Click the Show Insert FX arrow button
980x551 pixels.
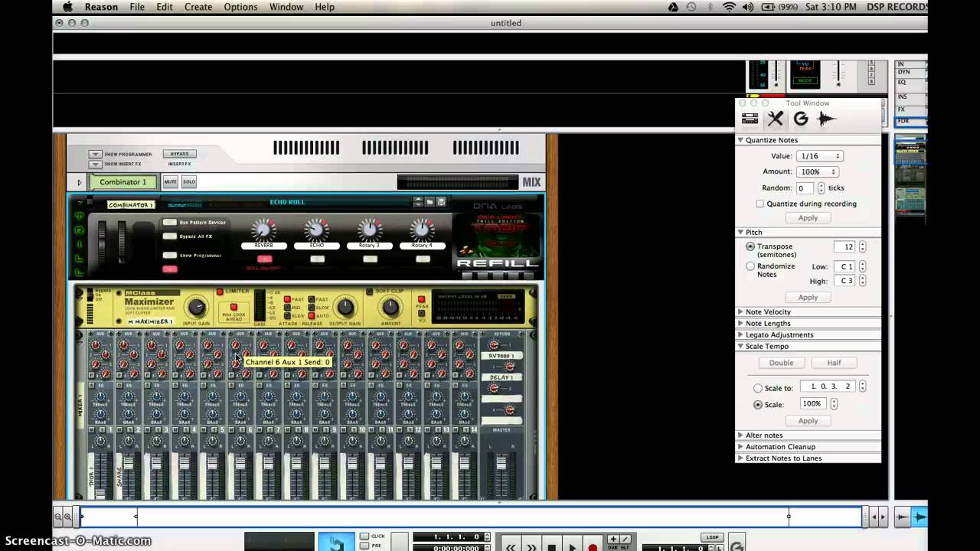[95, 164]
